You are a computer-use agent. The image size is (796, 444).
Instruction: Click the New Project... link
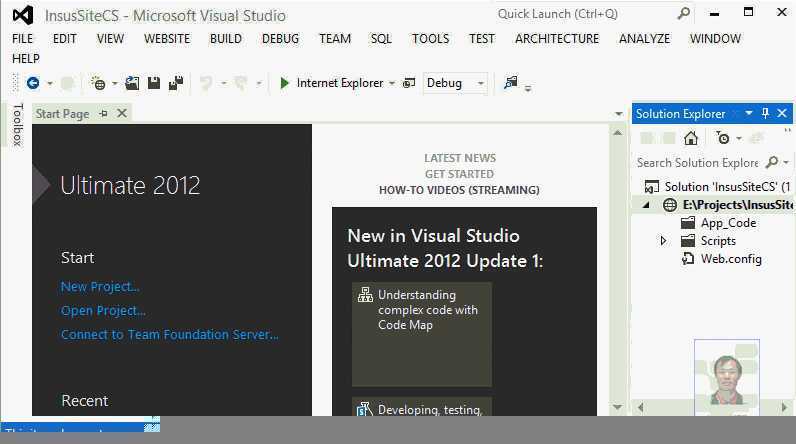tap(100, 287)
